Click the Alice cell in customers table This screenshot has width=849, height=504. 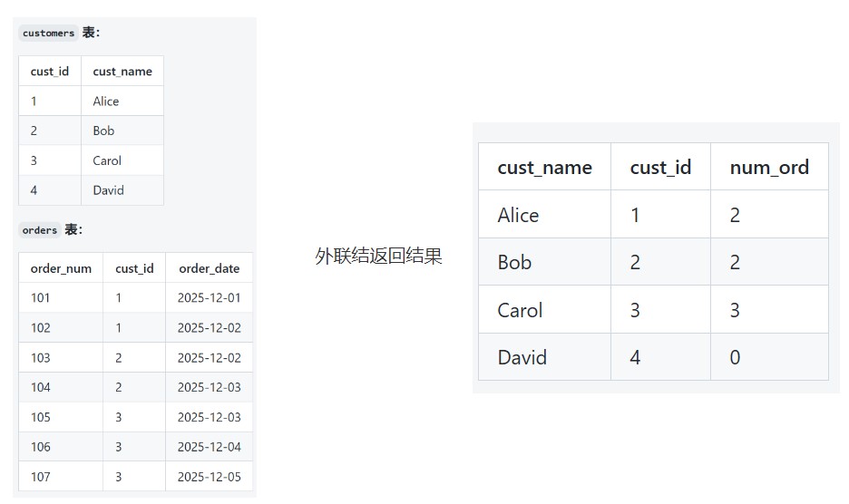tap(106, 102)
